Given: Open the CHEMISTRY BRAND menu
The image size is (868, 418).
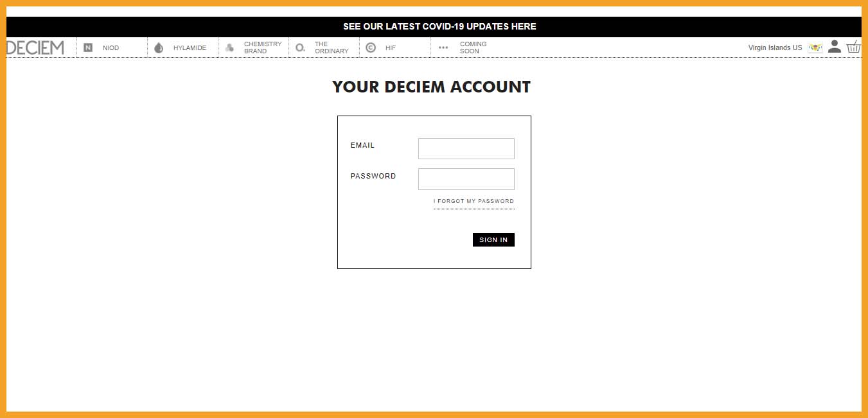Looking at the screenshot, I should click(x=263, y=48).
